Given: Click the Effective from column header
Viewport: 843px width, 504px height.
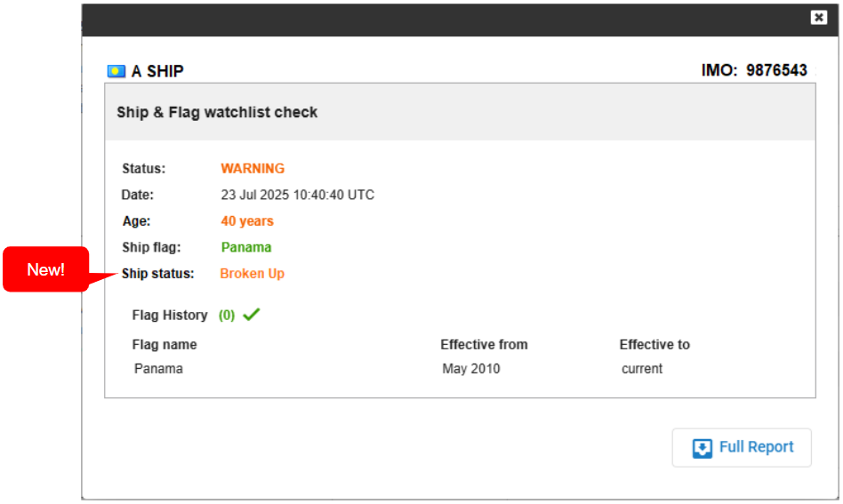Looking at the screenshot, I should click(484, 345).
